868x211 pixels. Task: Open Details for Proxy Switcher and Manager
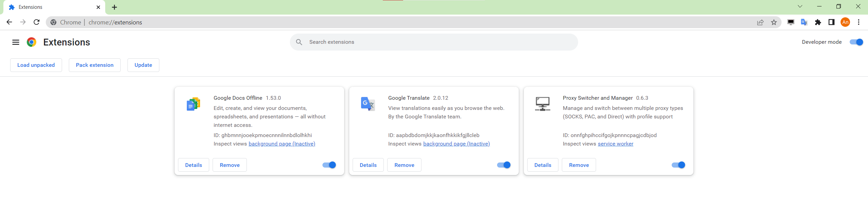[x=543, y=165]
